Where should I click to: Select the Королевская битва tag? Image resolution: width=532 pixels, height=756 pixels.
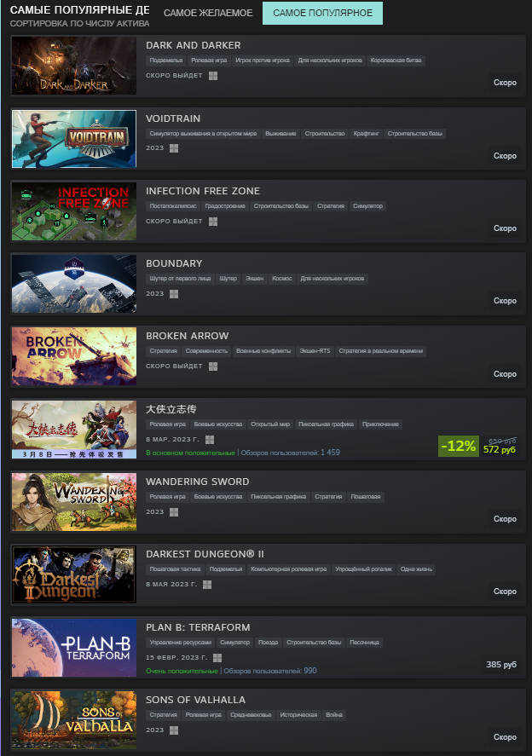coord(396,61)
